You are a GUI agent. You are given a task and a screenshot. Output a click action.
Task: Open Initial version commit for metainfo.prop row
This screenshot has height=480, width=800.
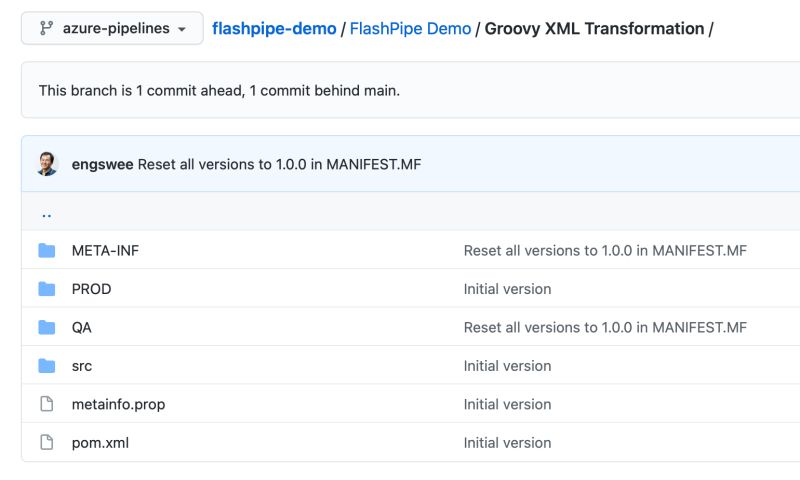point(507,404)
